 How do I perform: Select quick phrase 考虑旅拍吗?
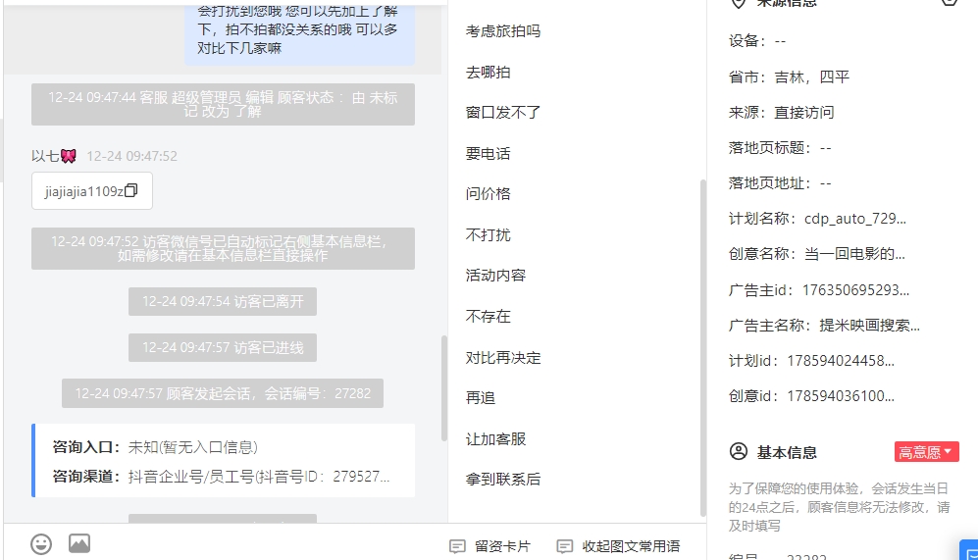[502, 31]
